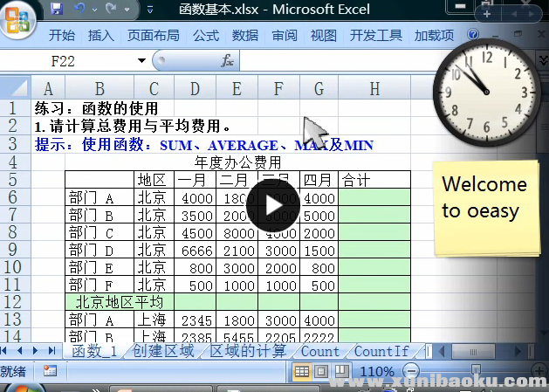549x392 pixels.
Task: Open Customize Quick Access Toolbar dropdown
Action: 148,10
